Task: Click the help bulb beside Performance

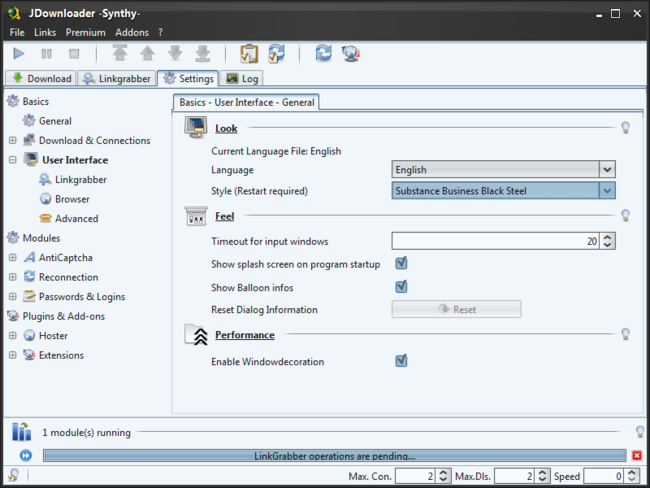Action: (x=626, y=334)
